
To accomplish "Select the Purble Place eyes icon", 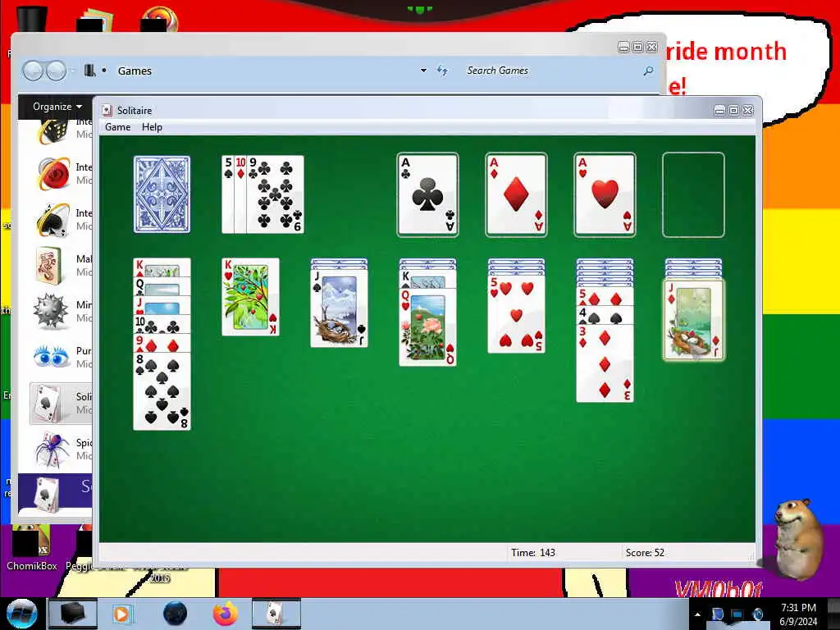I will coord(52,357).
